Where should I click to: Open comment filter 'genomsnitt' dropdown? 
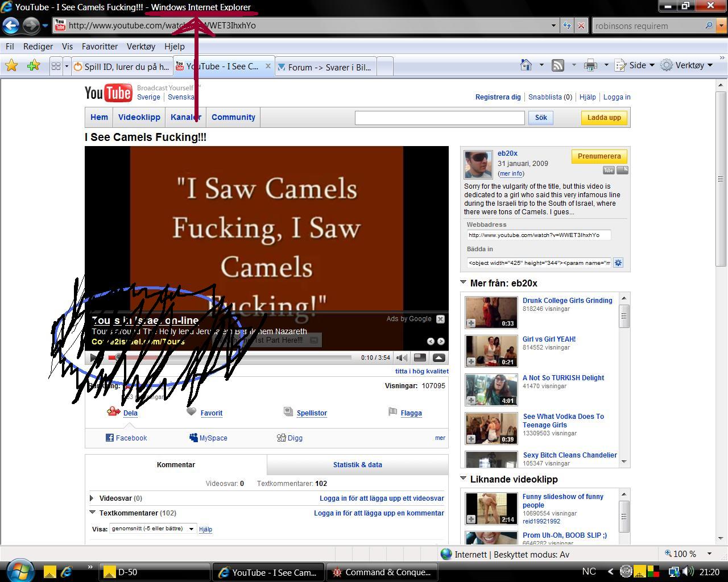coord(153,529)
